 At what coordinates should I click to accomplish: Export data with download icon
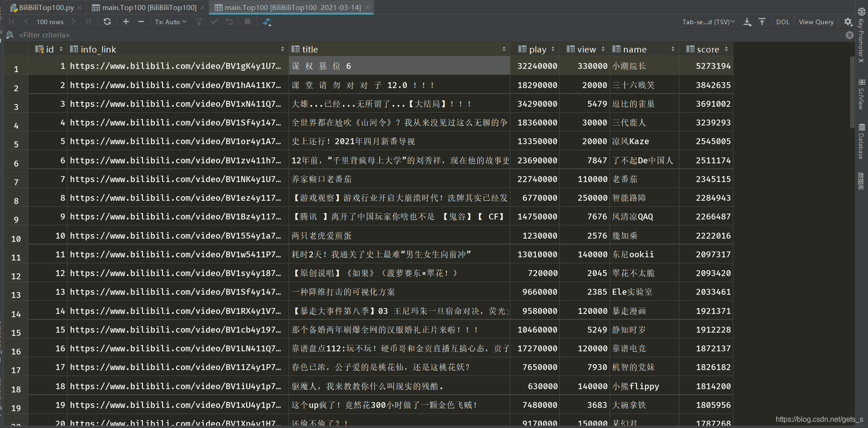coord(747,21)
